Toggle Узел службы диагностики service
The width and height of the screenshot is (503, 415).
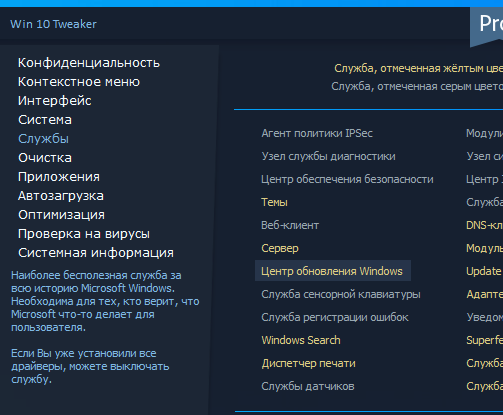click(328, 156)
